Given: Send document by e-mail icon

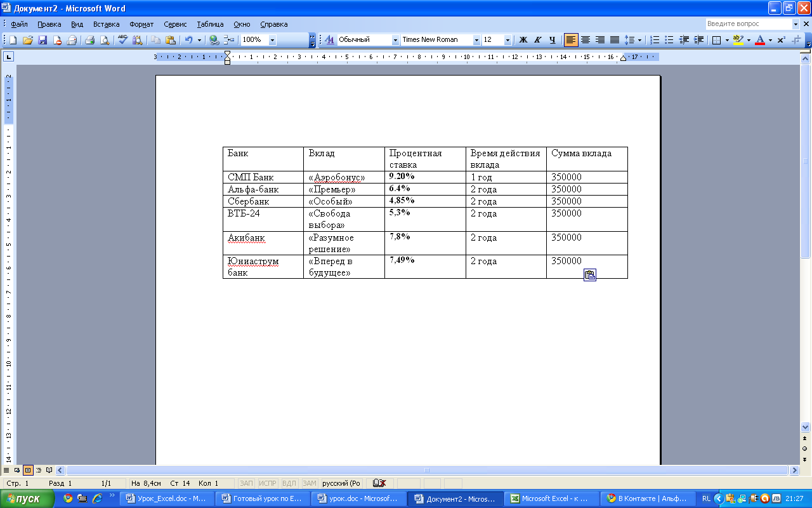Looking at the screenshot, I should tap(72, 39).
